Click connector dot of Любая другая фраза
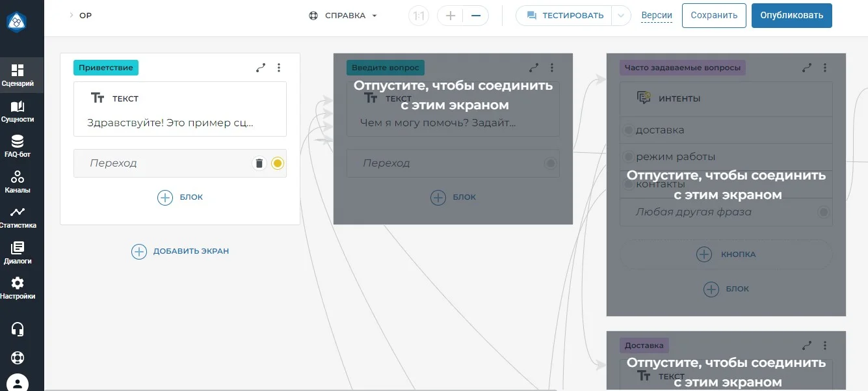Image resolution: width=868 pixels, height=391 pixels. tap(824, 212)
